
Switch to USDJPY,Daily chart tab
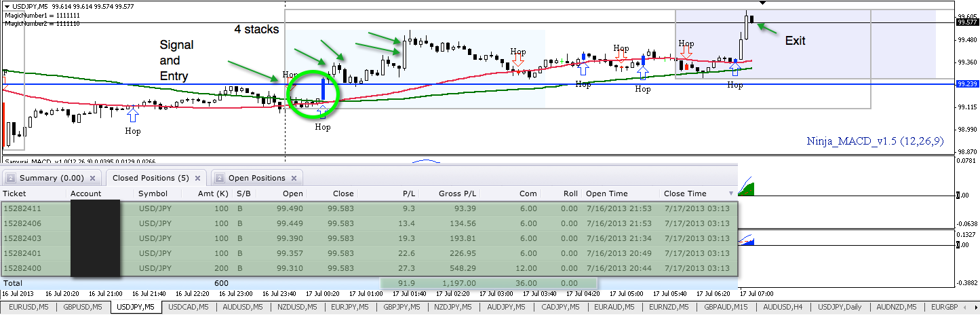pos(839,308)
